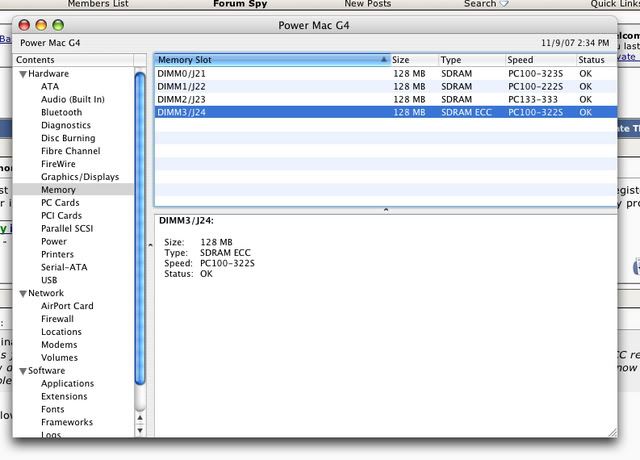Select ATA under Hardware

(x=50, y=87)
